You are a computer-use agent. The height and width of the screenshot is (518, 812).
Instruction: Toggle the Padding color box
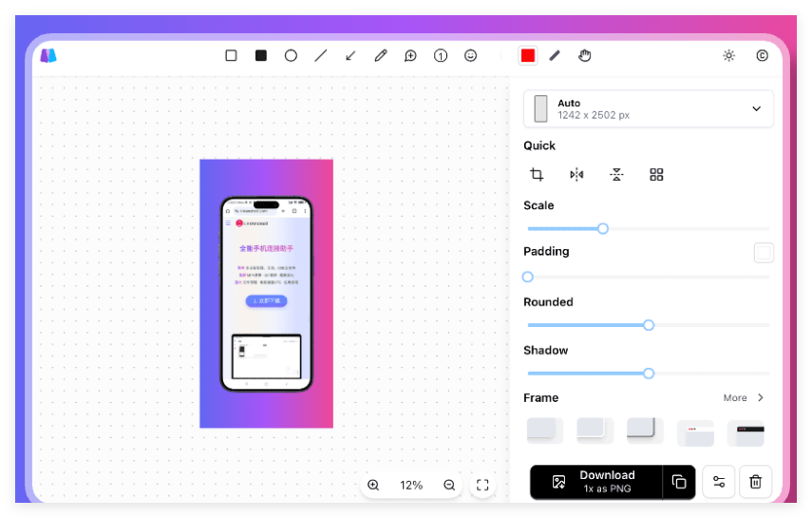coord(764,253)
